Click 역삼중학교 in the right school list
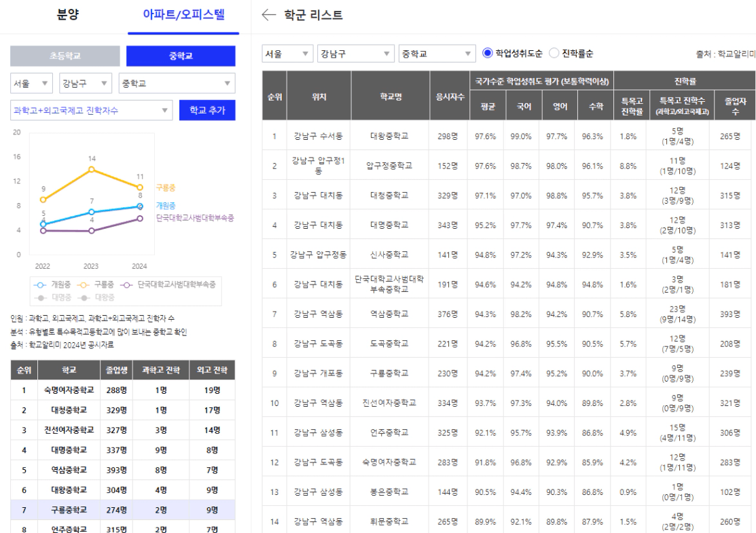 (389, 314)
